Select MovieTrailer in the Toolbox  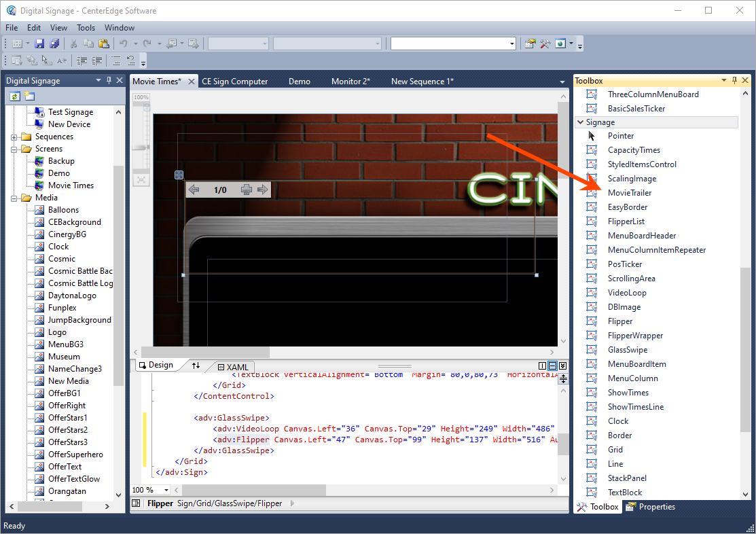click(629, 193)
